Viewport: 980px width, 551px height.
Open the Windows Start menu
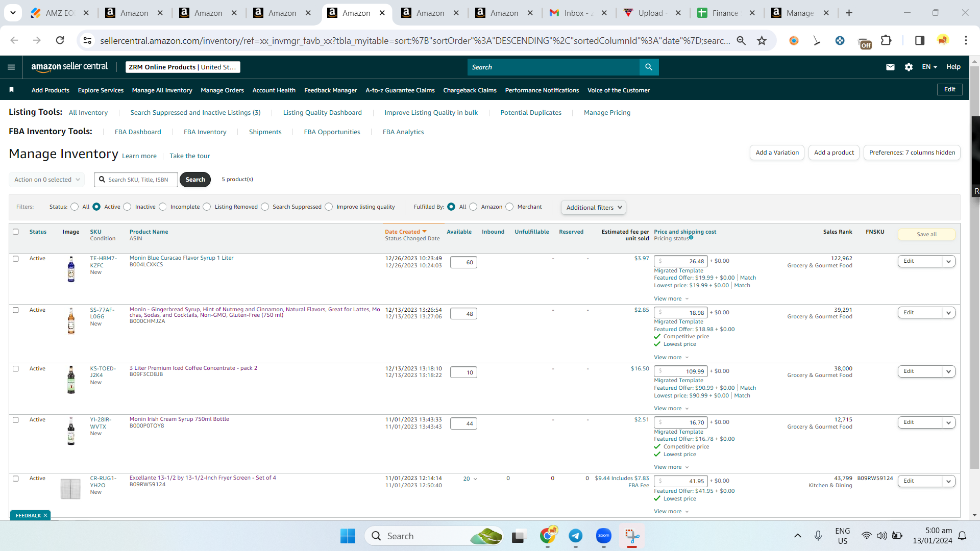pyautogui.click(x=348, y=536)
